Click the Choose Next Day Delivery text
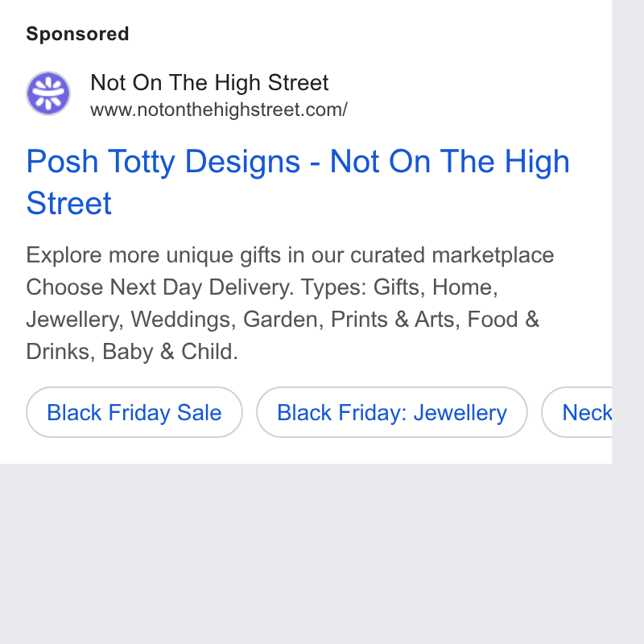The height and width of the screenshot is (644, 644). (x=160, y=287)
